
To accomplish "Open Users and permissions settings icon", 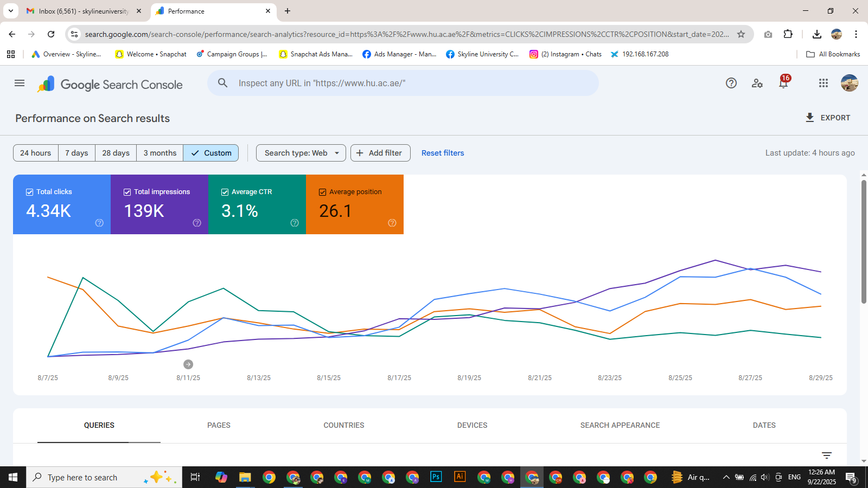I will pos(757,83).
